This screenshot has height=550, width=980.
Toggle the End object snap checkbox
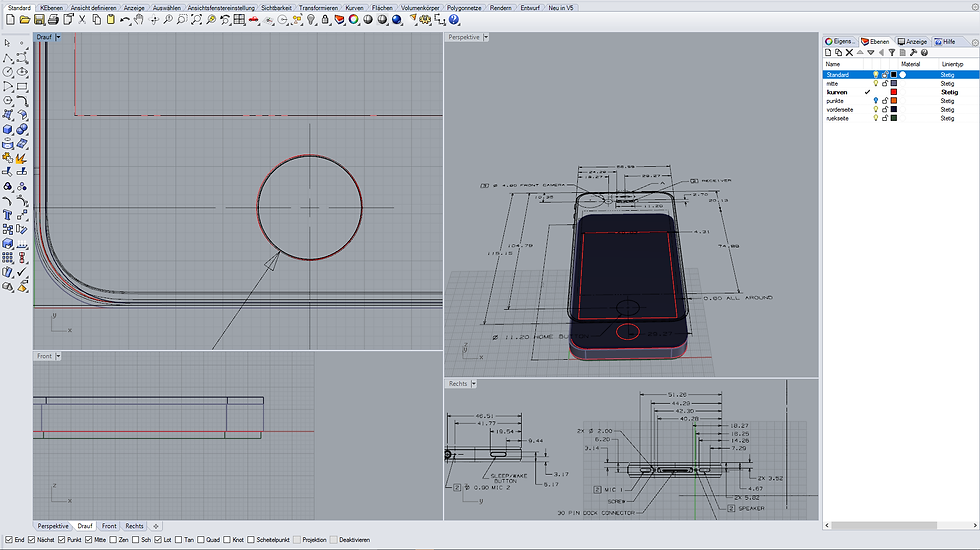[x=9, y=539]
